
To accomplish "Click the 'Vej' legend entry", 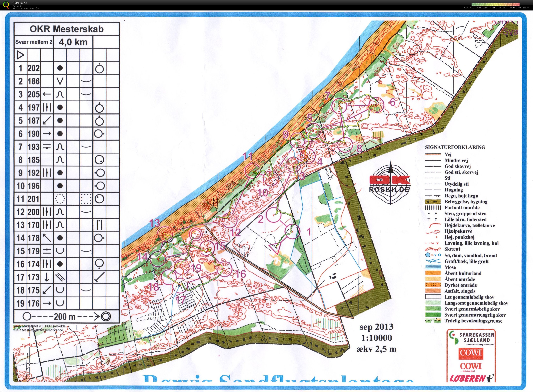I will click(x=448, y=155).
